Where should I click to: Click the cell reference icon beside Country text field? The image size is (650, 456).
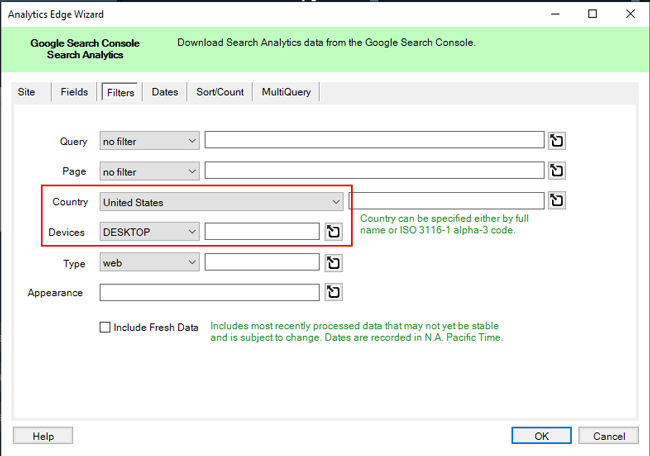pos(557,201)
